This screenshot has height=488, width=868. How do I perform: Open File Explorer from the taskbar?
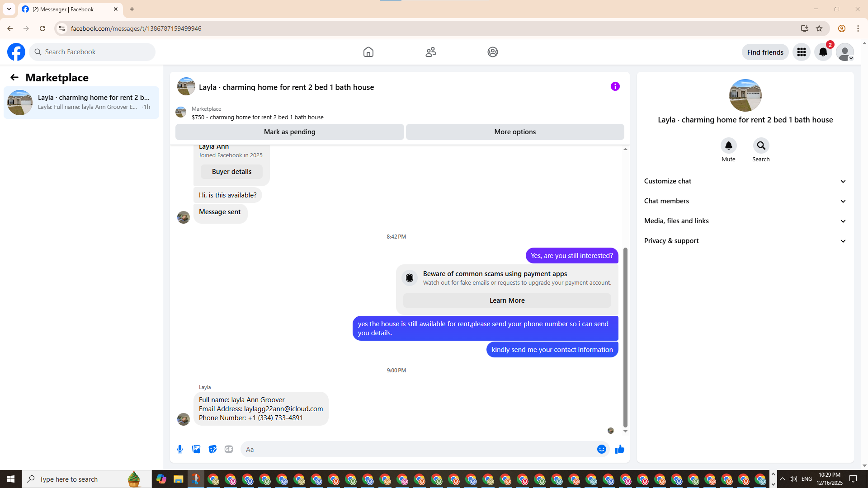pyautogui.click(x=179, y=479)
